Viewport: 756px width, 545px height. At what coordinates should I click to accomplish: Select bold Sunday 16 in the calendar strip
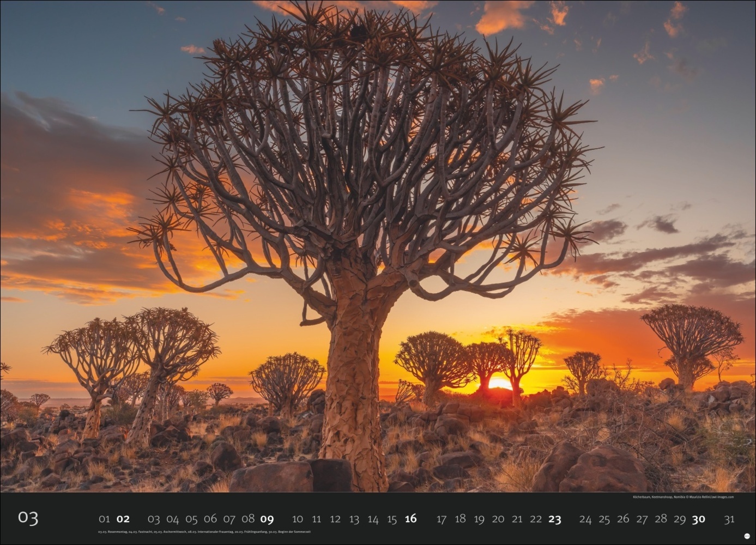[x=410, y=519]
